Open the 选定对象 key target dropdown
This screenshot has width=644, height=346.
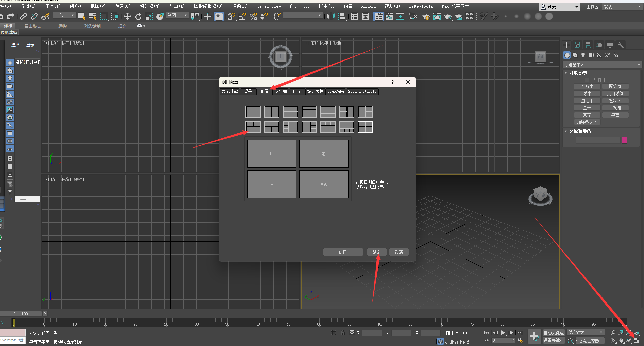(x=586, y=333)
